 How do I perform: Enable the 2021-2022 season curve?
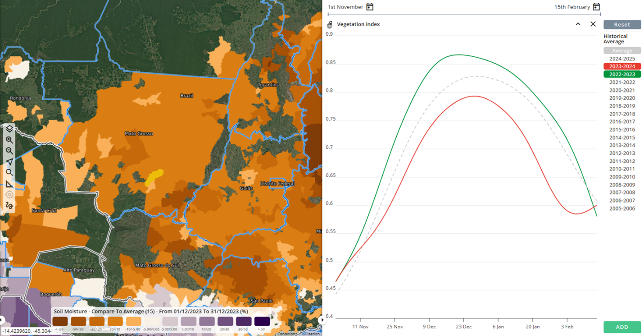622,82
